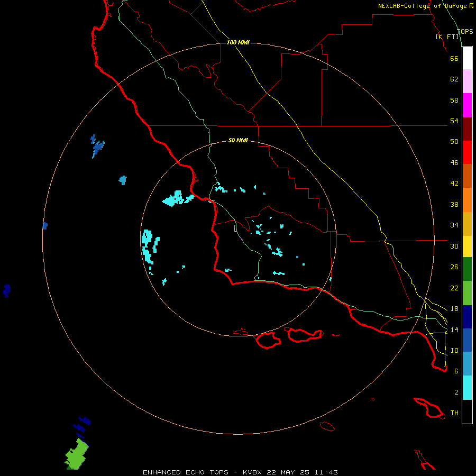Click the "TOPS" legend heading

(465, 31)
